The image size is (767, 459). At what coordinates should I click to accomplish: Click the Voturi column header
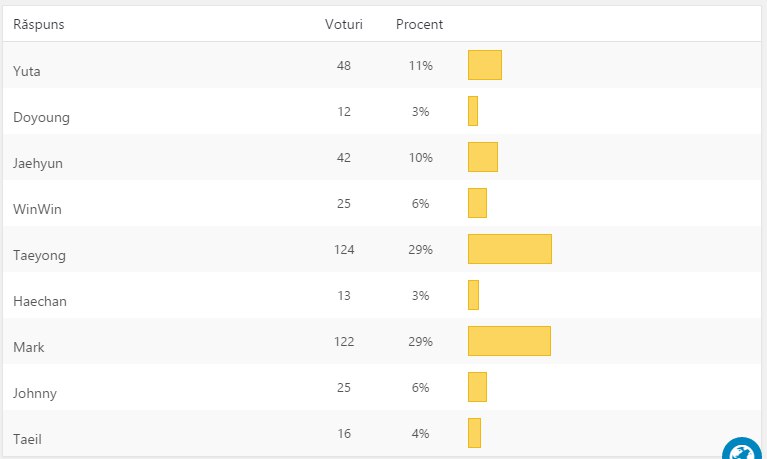pos(344,24)
